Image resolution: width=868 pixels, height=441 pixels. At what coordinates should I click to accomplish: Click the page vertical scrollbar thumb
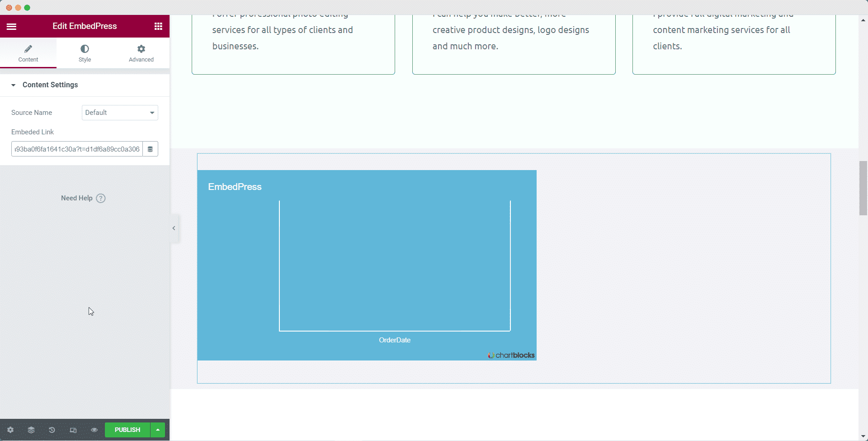click(863, 188)
